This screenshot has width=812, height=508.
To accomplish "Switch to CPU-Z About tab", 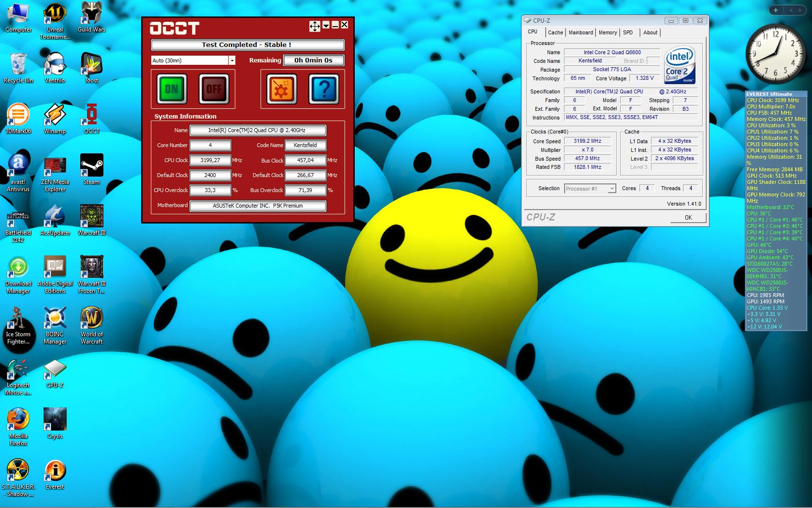I will (650, 32).
